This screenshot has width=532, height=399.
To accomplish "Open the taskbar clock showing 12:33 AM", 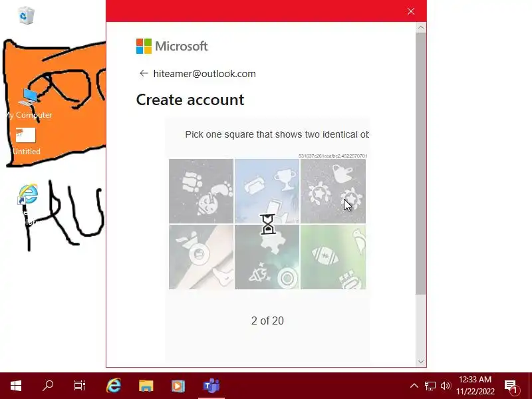I will click(x=475, y=386).
